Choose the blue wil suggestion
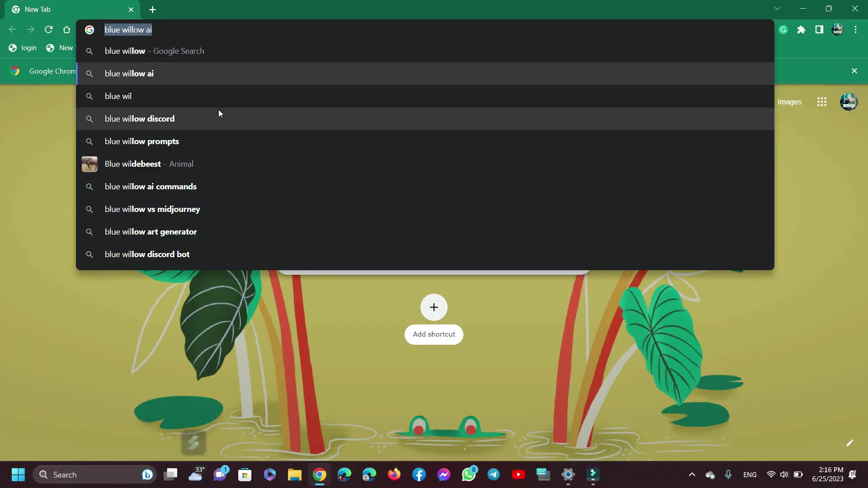 pyautogui.click(x=425, y=96)
